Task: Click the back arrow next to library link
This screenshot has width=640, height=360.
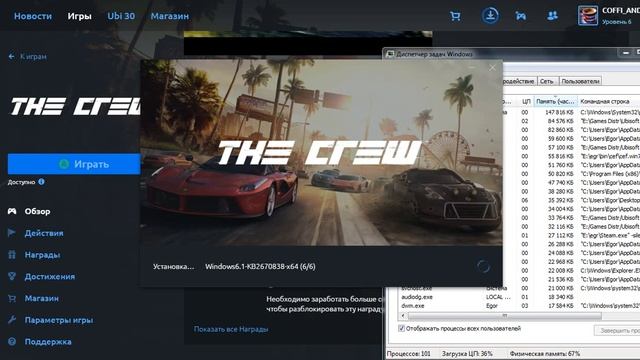Action: point(11,56)
